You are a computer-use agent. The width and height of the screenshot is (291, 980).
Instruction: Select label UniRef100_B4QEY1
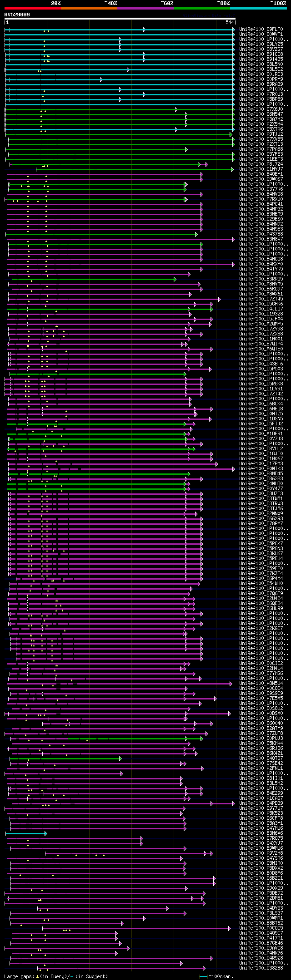[261, 174]
